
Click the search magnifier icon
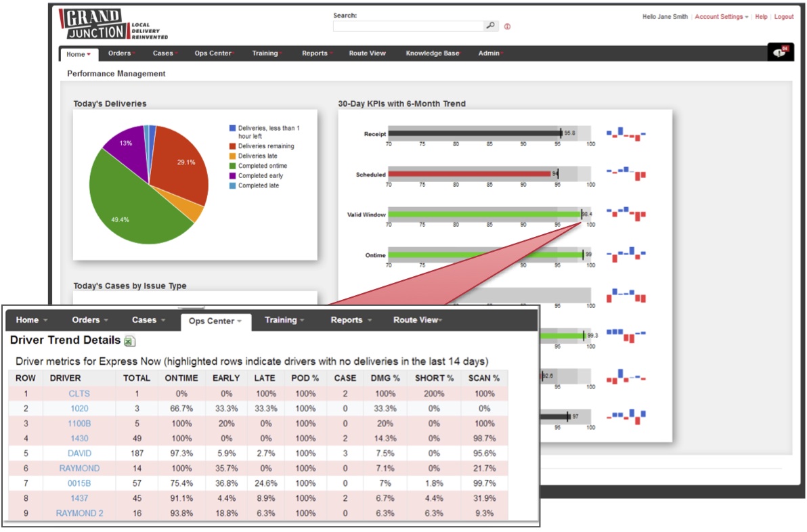[490, 24]
